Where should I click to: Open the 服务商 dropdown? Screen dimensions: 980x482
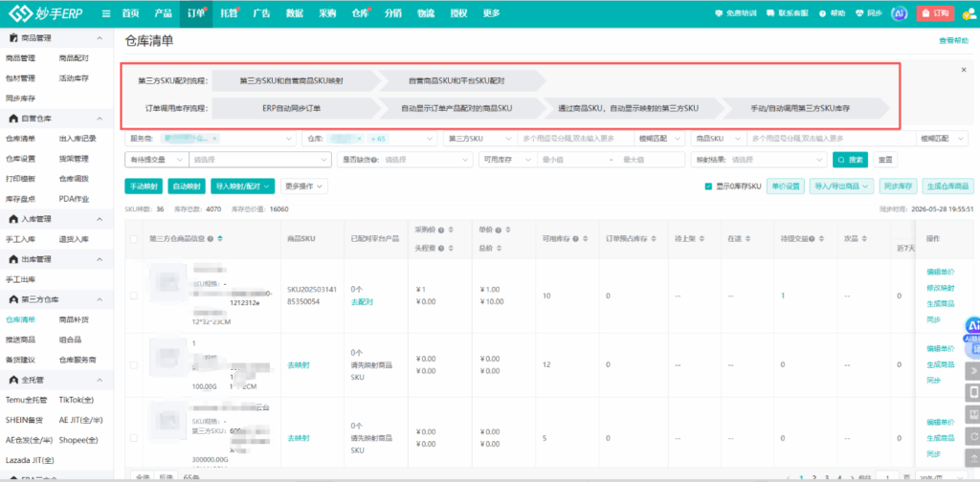tap(211, 139)
